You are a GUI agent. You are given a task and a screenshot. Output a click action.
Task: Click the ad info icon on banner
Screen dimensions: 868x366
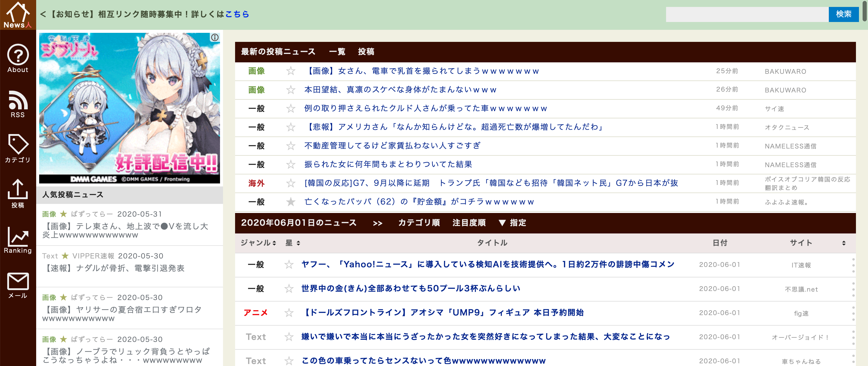215,37
